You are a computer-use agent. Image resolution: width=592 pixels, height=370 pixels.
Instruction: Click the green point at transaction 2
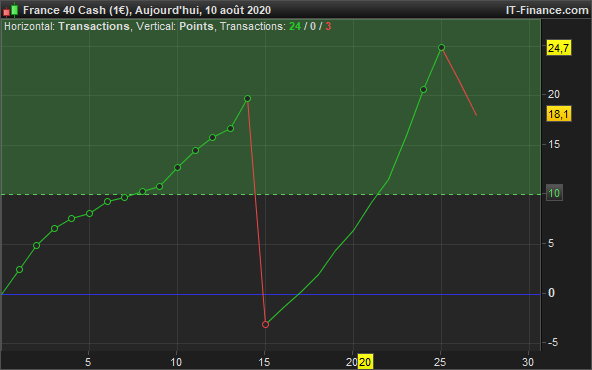tap(37, 245)
